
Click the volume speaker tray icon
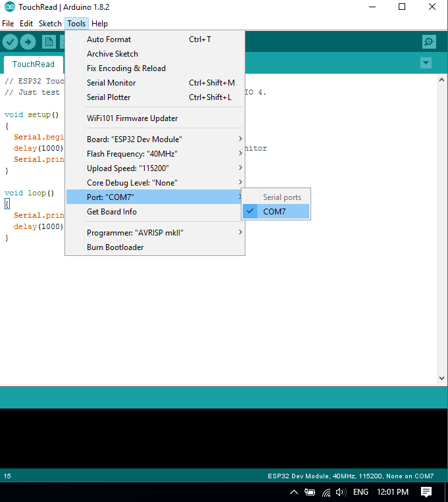pyautogui.click(x=340, y=492)
